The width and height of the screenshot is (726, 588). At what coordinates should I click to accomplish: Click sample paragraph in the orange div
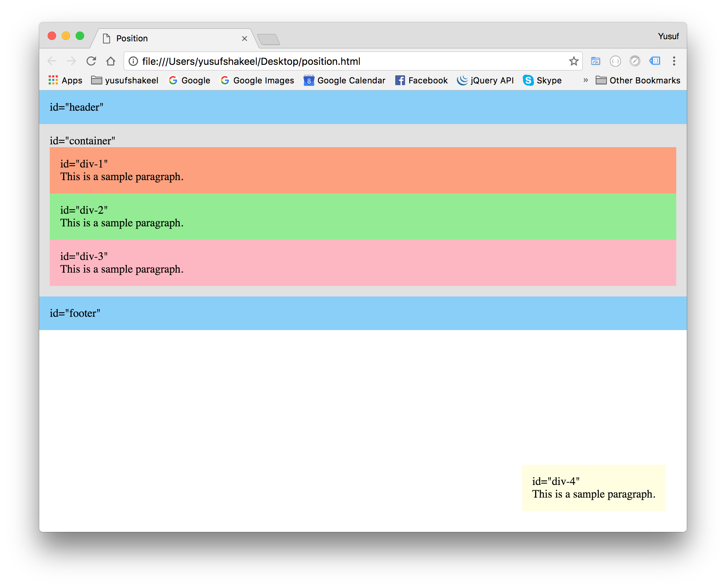(122, 177)
